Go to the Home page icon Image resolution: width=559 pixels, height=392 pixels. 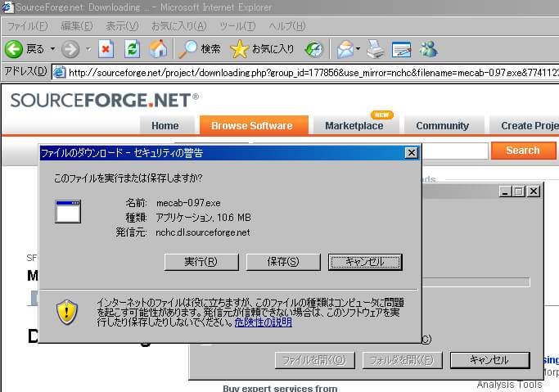click(157, 49)
